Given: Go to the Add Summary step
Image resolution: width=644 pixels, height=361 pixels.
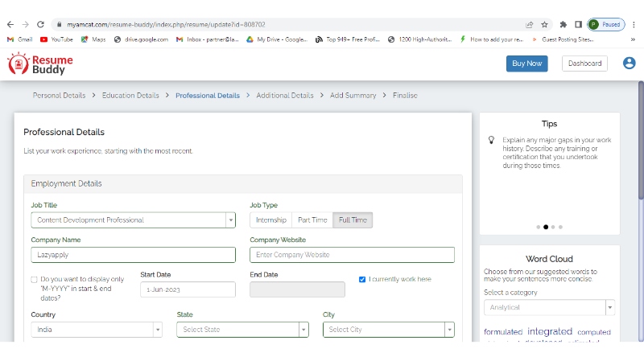Looking at the screenshot, I should pos(353,96).
